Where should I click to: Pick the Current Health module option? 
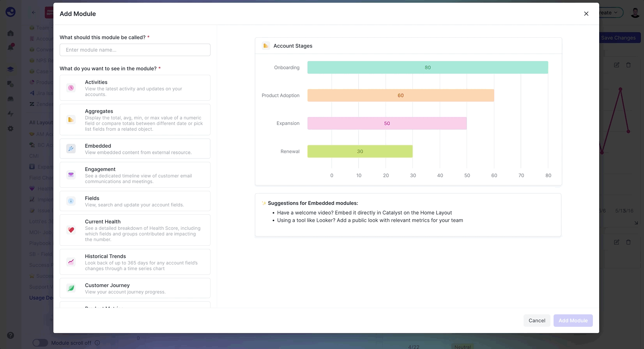135,230
